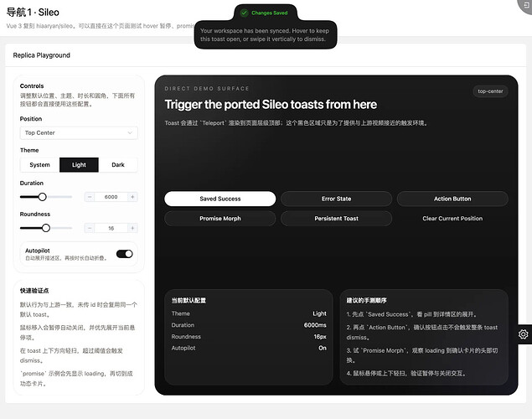Click the top-right corner exit icon
Screen dimensions: 532x419
pyautogui.click(x=526, y=5)
